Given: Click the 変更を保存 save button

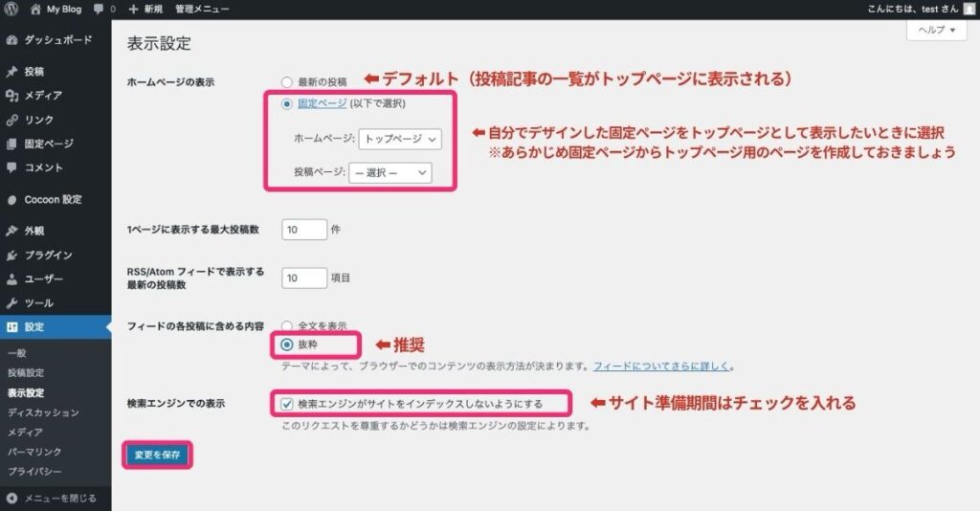Looking at the screenshot, I should (157, 455).
